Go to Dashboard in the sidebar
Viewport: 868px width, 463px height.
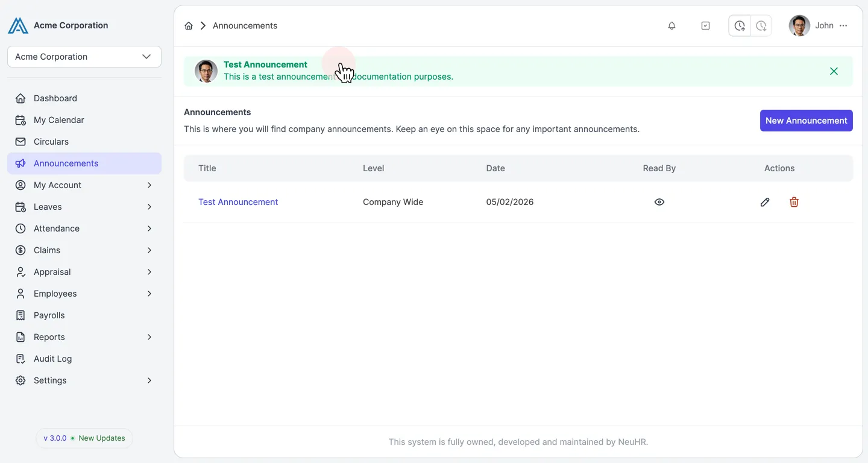pos(84,98)
